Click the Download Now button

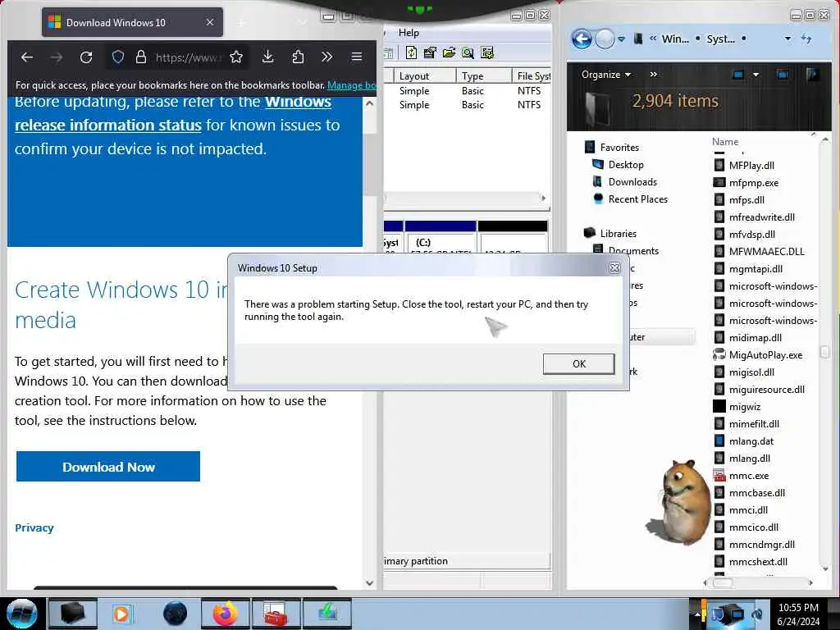108,467
